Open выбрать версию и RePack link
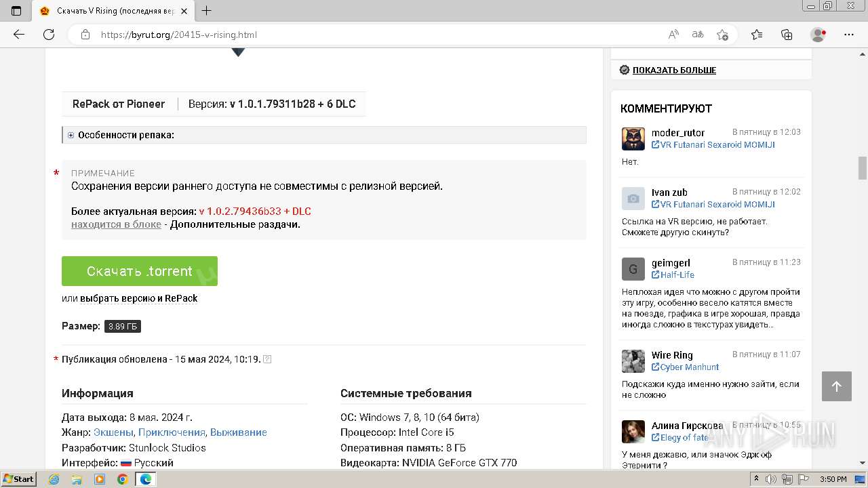 tap(139, 298)
